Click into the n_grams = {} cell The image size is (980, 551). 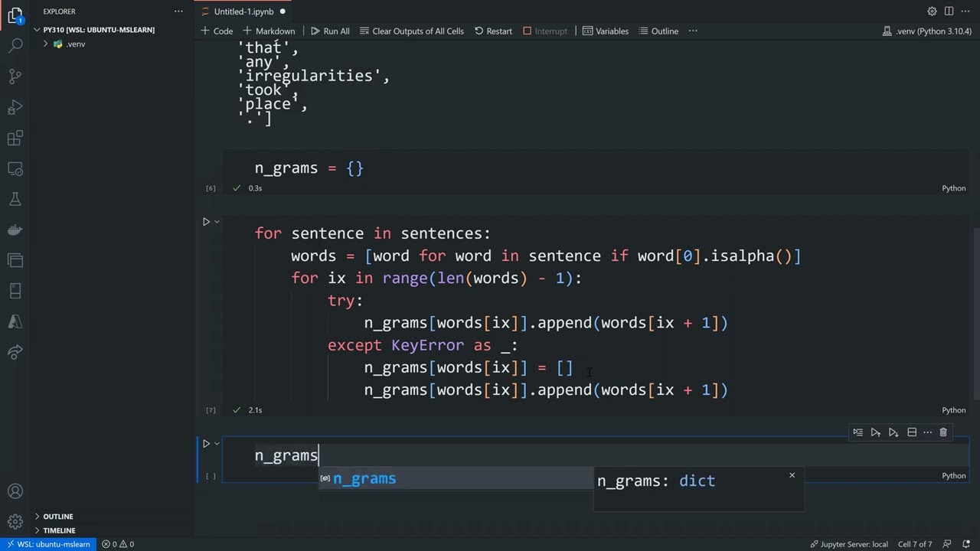596,168
